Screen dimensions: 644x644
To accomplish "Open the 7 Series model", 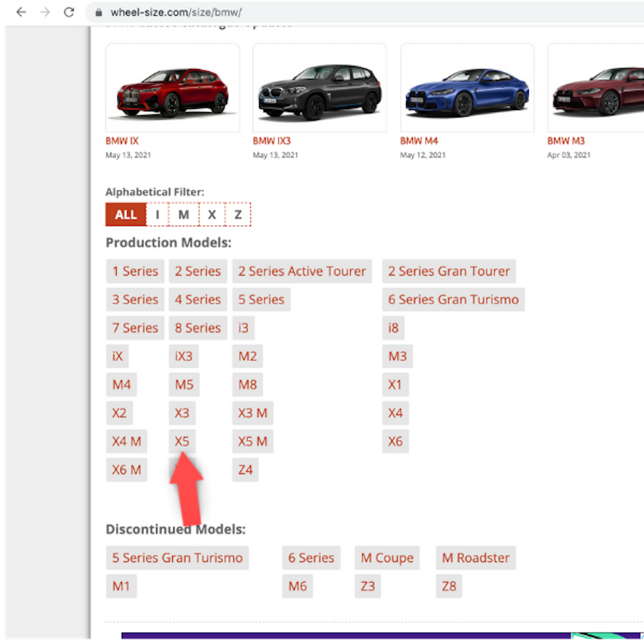I will pyautogui.click(x=135, y=328).
